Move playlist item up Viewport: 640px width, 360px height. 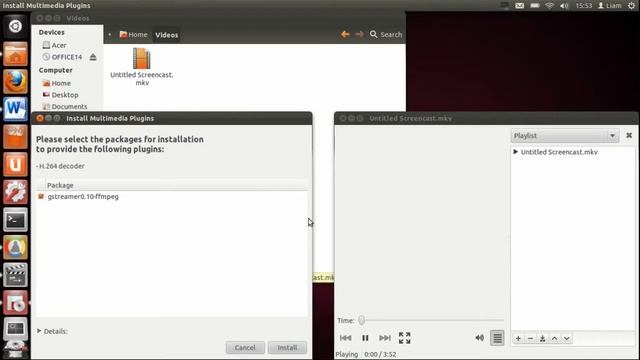(x=554, y=338)
